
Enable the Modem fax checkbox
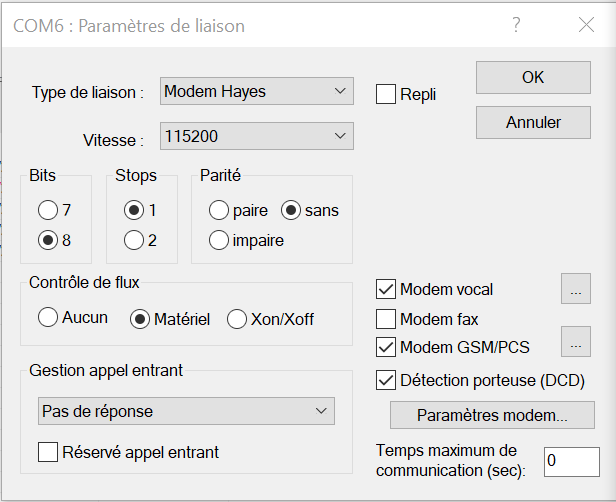click(x=386, y=319)
